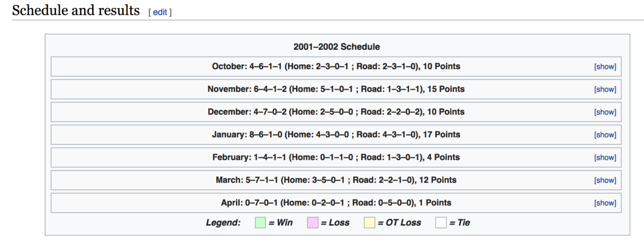The height and width of the screenshot is (248, 644).
Task: Click the green Win legend swatch
Action: tap(260, 222)
